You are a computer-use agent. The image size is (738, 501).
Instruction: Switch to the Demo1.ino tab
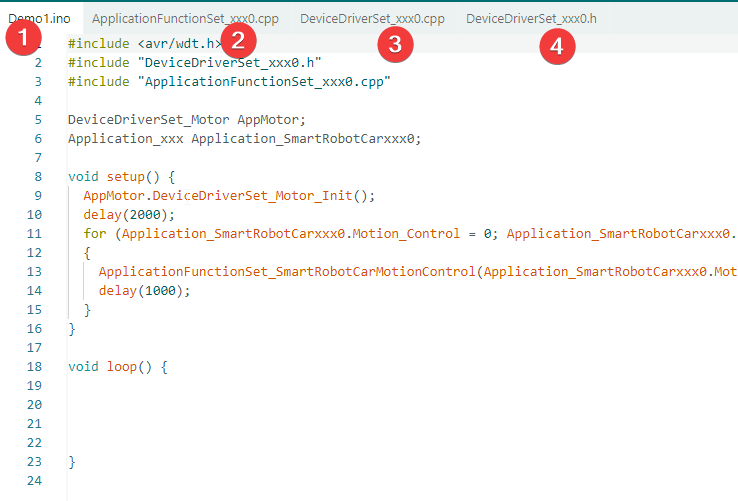[x=40, y=18]
